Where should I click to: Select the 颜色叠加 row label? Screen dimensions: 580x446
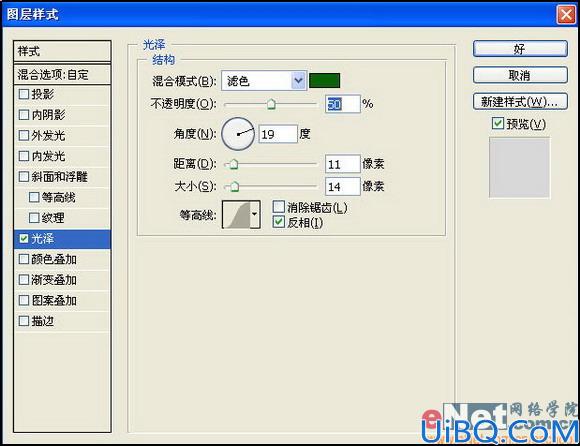point(54,259)
